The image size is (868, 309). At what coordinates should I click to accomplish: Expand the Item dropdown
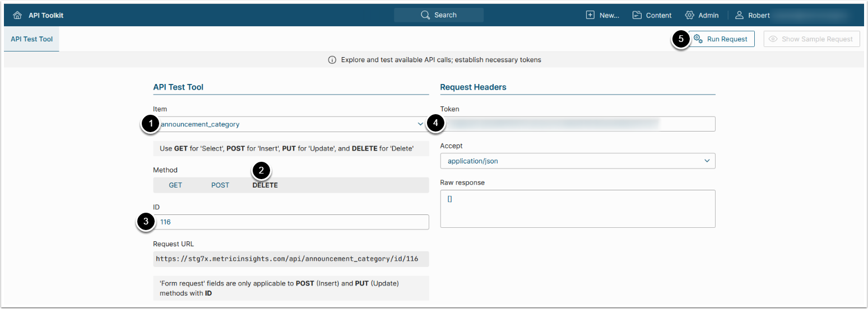[x=290, y=124]
